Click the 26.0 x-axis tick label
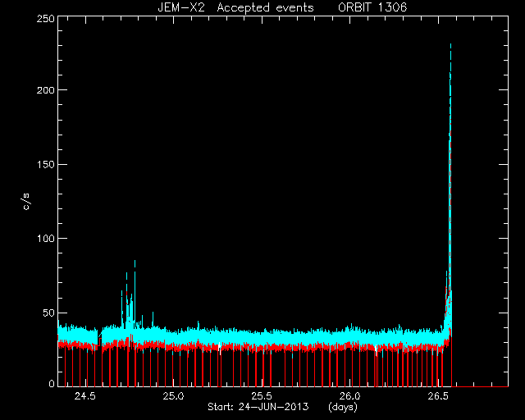 tap(349, 396)
